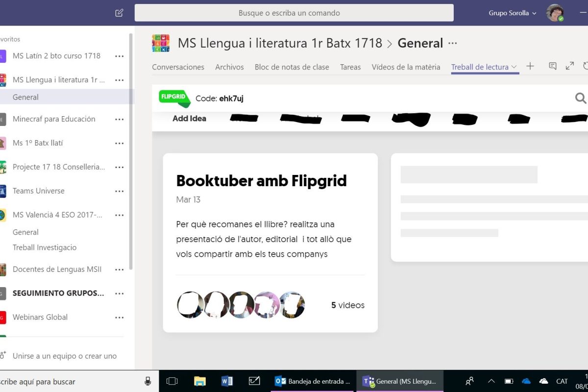Switch to the Archivos tab
The height and width of the screenshot is (392, 588).
coord(229,67)
